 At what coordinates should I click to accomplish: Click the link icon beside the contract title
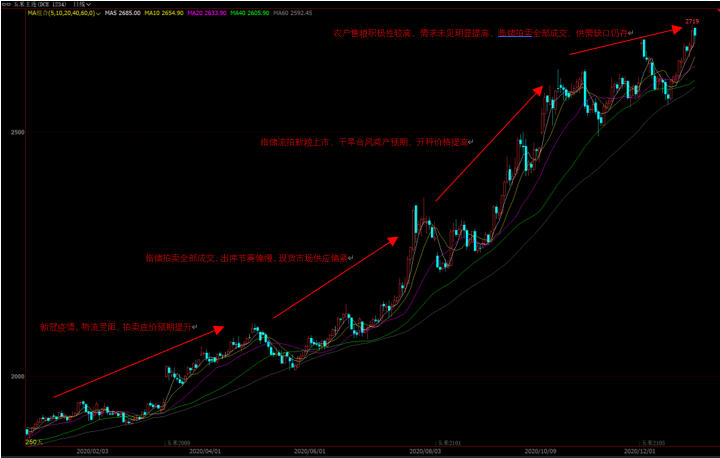[x=7, y=4]
